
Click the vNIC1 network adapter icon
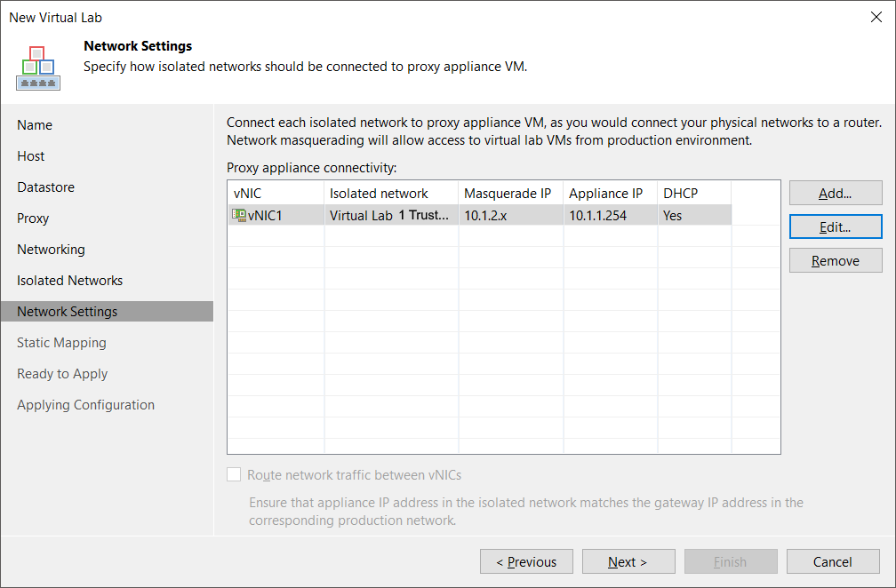239,215
